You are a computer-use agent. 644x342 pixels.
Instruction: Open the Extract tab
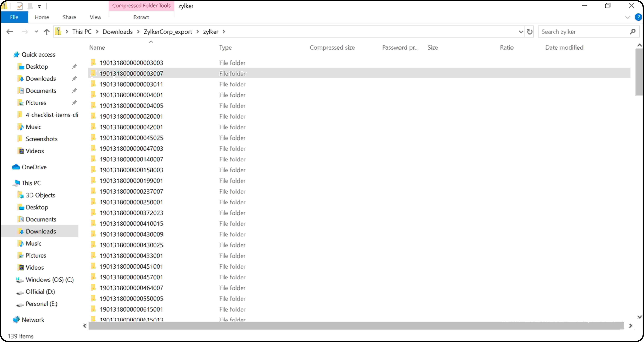click(141, 17)
